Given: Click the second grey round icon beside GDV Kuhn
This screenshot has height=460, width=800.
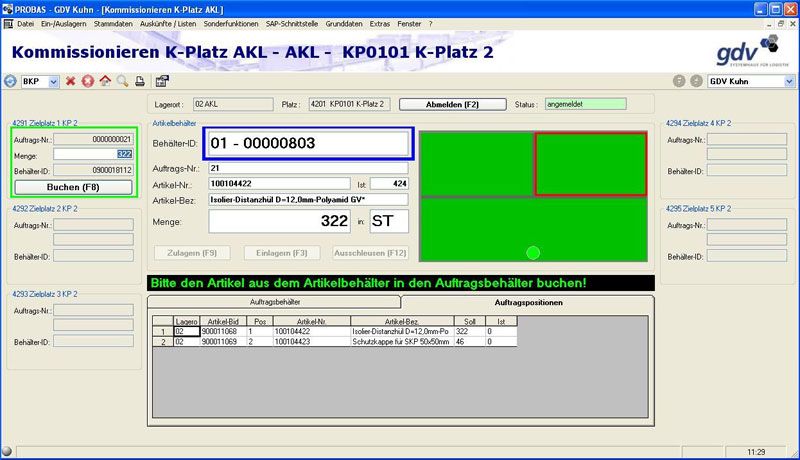Looking at the screenshot, I should [696, 81].
